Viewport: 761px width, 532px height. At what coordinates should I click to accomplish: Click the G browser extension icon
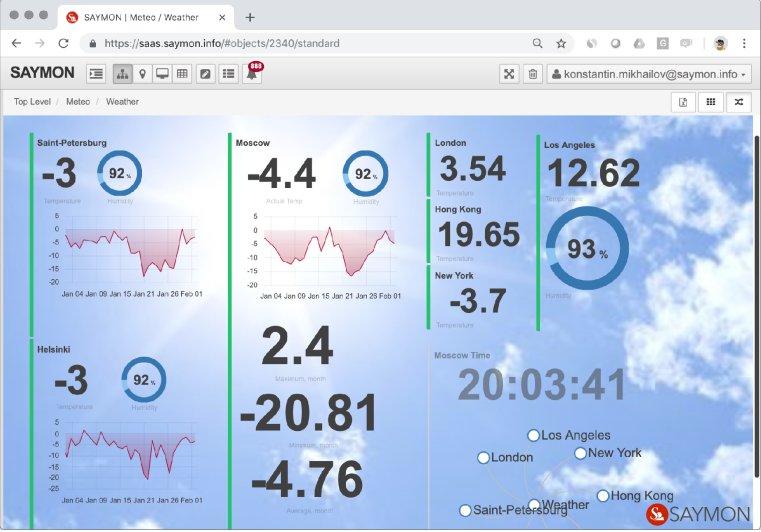(x=662, y=43)
